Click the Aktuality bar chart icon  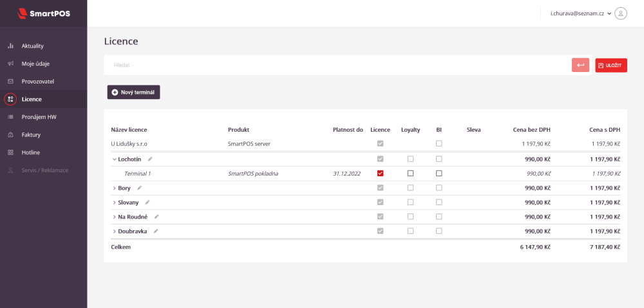coord(10,46)
